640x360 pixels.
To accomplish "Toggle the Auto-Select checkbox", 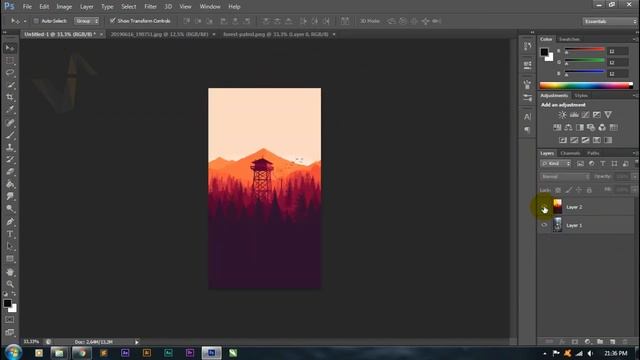I will pos(36,21).
